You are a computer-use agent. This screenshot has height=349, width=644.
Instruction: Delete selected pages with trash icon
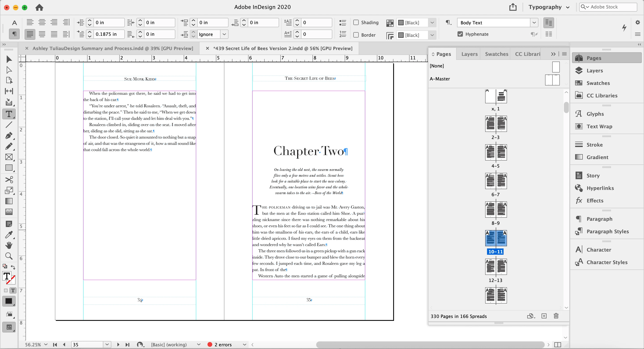[x=556, y=316]
